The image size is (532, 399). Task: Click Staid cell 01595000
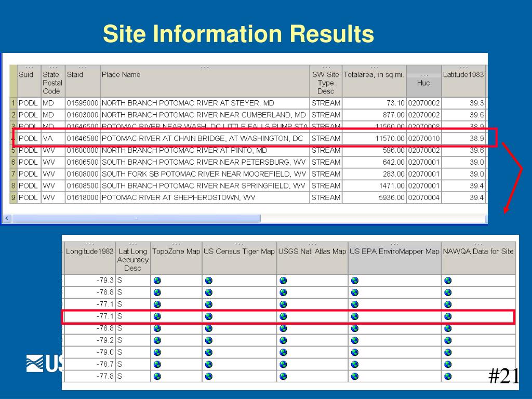pyautogui.click(x=83, y=103)
